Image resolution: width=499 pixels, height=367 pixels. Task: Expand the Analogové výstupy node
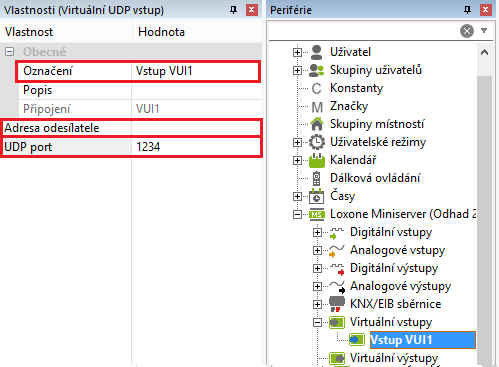[x=317, y=286]
